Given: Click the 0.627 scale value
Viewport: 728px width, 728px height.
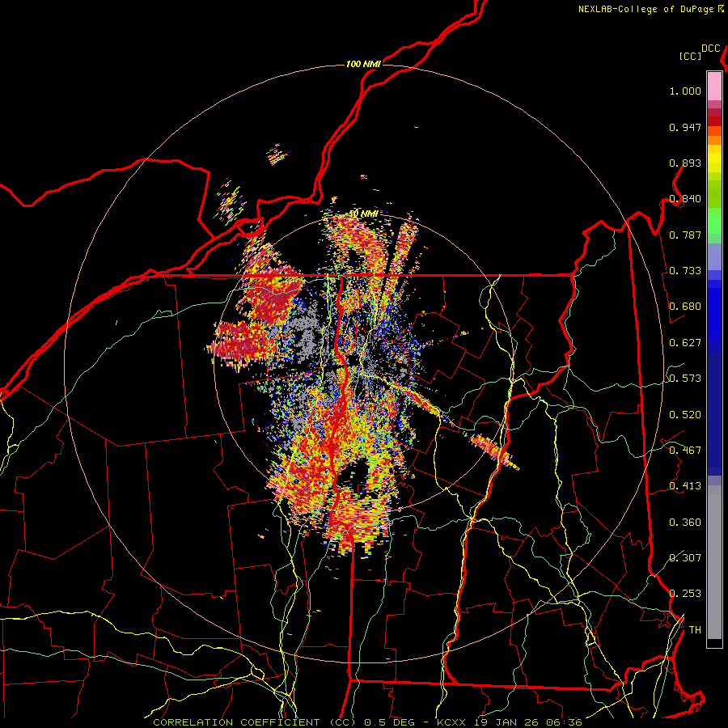Looking at the screenshot, I should click(x=685, y=343).
